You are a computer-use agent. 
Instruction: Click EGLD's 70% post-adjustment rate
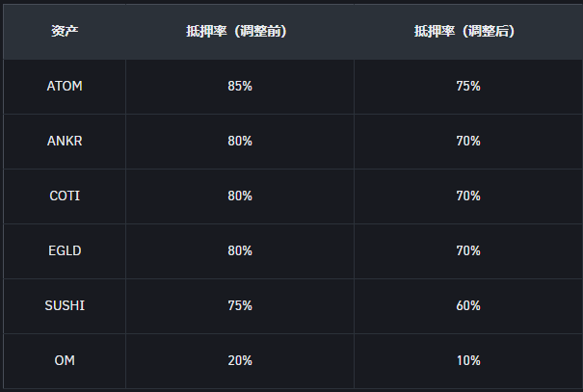point(468,250)
